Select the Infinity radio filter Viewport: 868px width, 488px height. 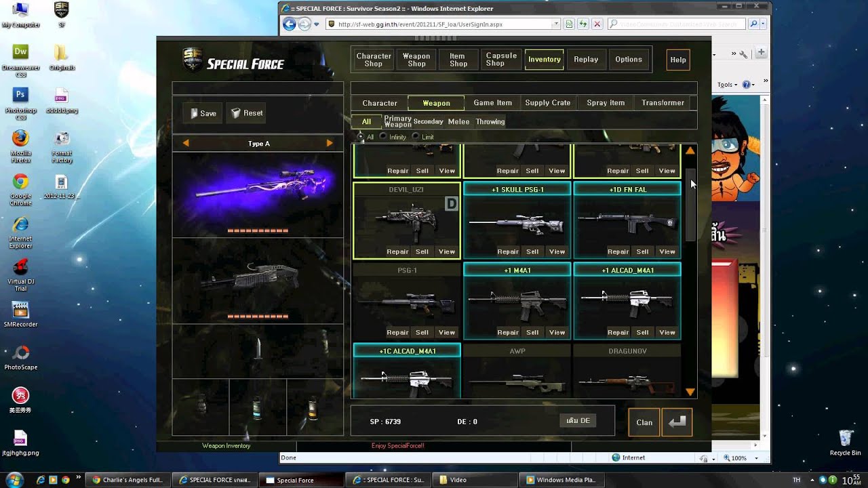coord(383,137)
